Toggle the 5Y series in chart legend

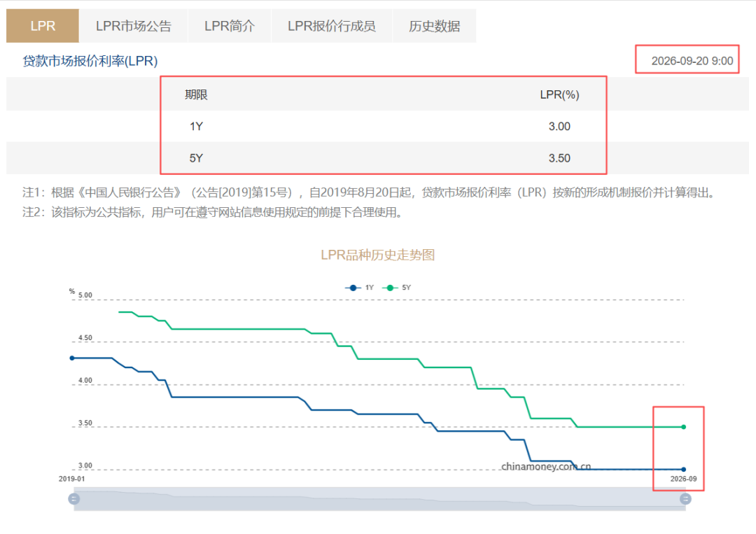[396, 288]
